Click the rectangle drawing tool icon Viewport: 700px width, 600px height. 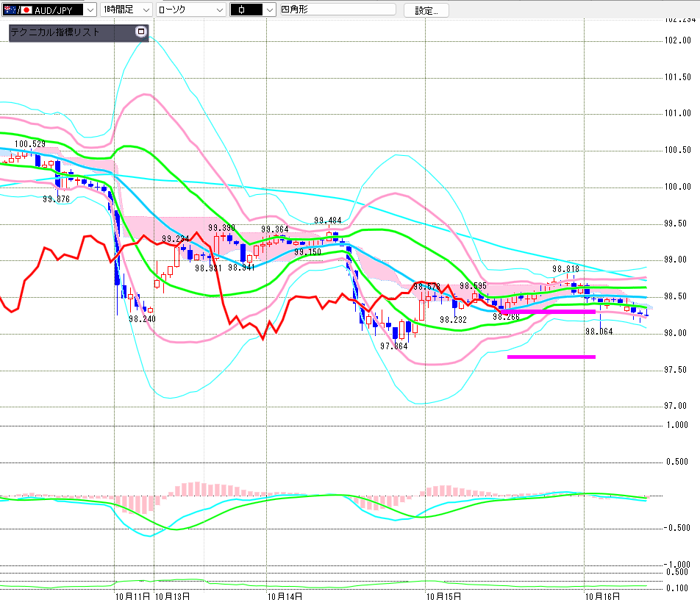click(242, 10)
